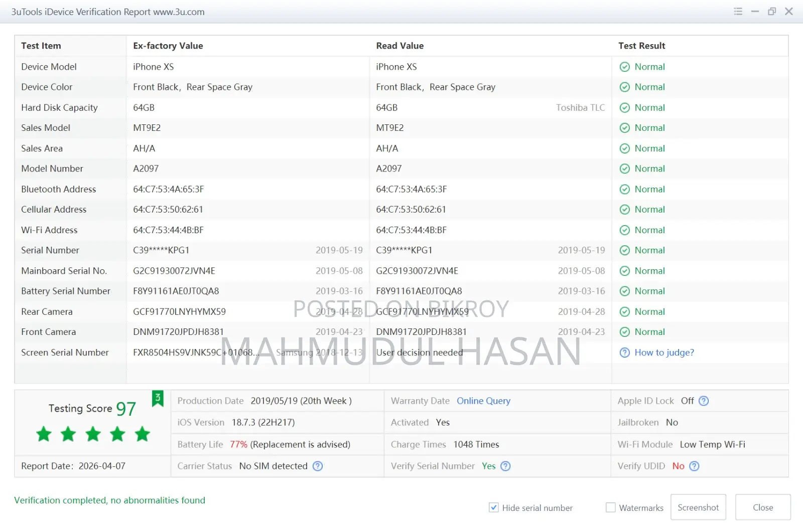Click User decision needed in Screen Serial row
The width and height of the screenshot is (803, 532).
coord(420,352)
